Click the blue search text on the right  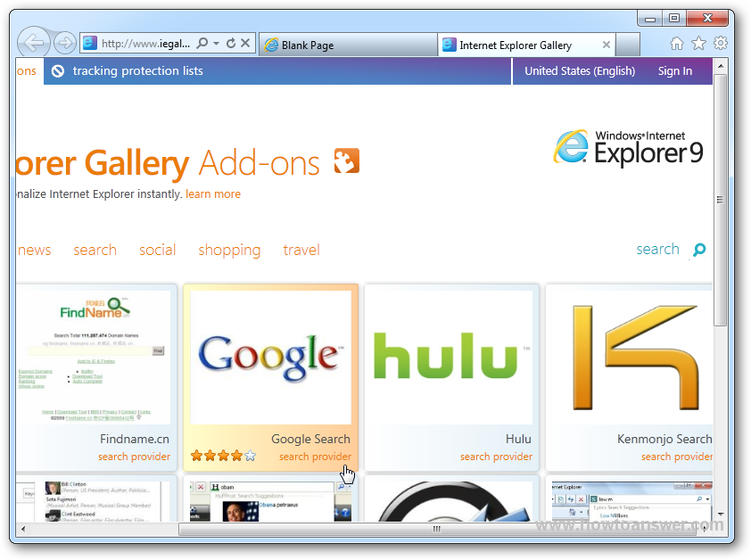pyautogui.click(x=657, y=249)
